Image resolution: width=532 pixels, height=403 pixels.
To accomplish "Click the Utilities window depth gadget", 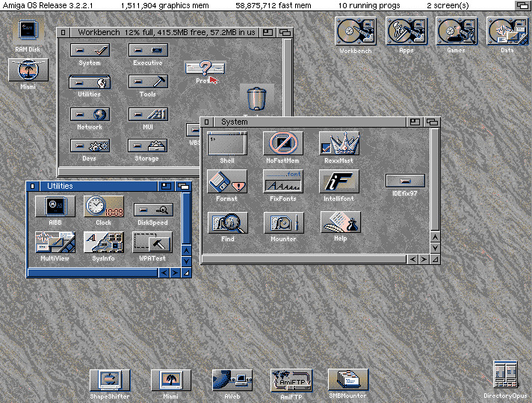I will [x=184, y=186].
